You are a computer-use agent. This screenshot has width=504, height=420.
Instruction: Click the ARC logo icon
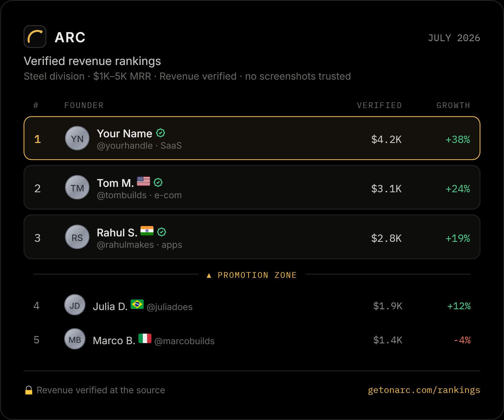[x=35, y=37]
